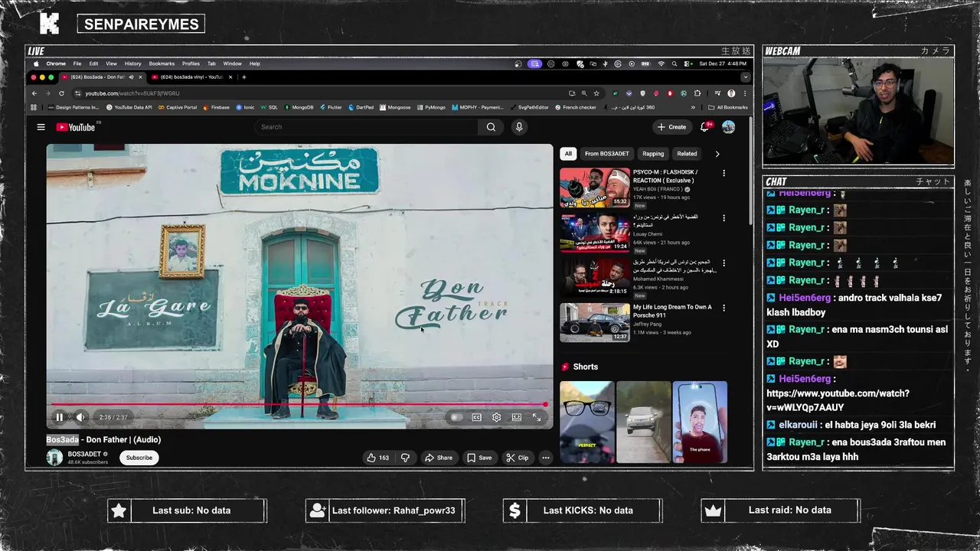Focus the YouTube search field
The width and height of the screenshot is (980, 551).
(367, 127)
